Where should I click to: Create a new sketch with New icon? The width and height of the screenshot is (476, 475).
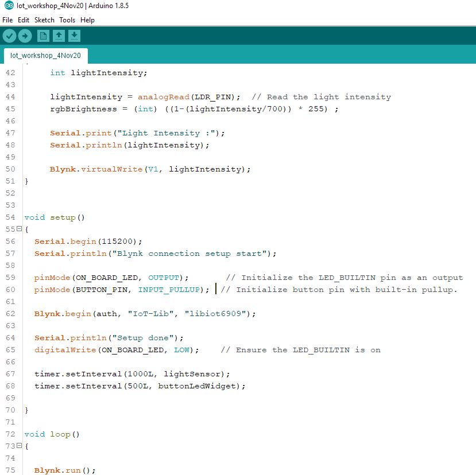[x=43, y=36]
